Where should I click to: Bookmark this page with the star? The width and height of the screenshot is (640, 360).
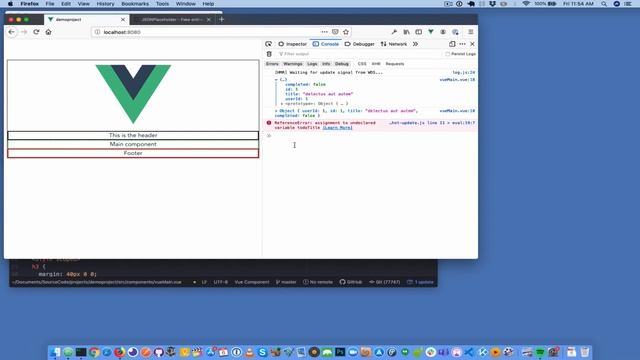tap(346, 32)
